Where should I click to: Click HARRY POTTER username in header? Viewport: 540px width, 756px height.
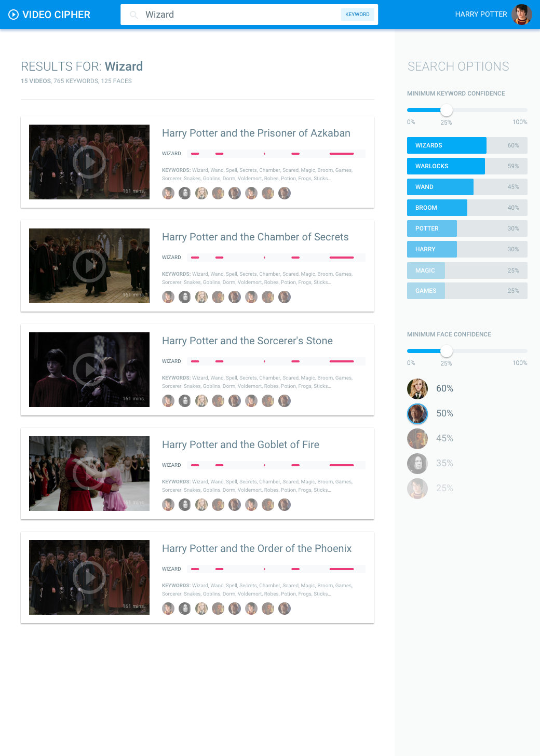[x=481, y=15]
